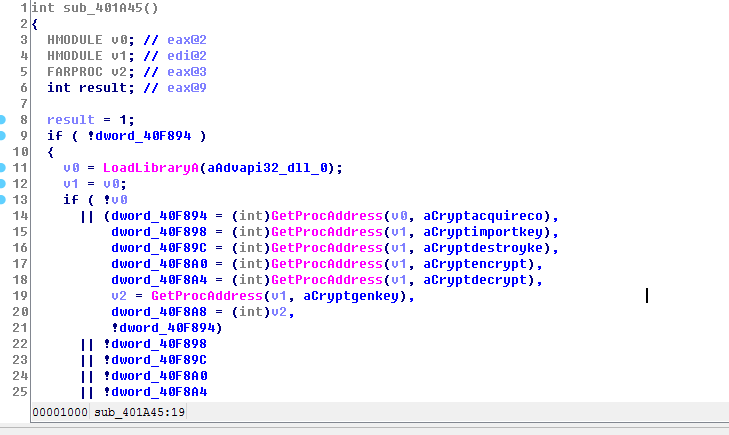Click the breakpoint dot on line 8
Viewport: 729px width, 435px height.
[3, 119]
